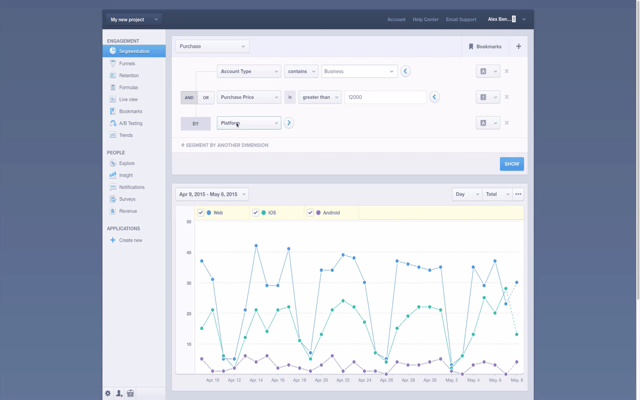The image size is (640, 400).
Task: Click the BY segment button
Action: tap(196, 124)
